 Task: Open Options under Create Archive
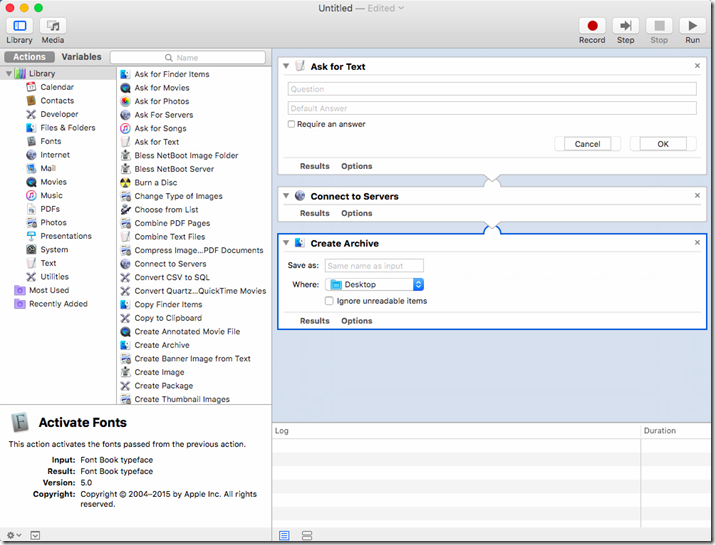point(356,321)
